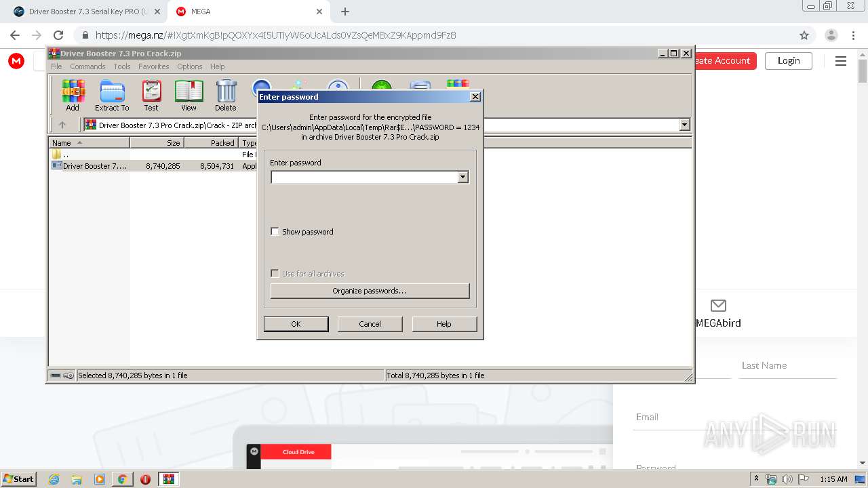Cancel the Enter password dialog
The image size is (868, 488).
coord(370,324)
